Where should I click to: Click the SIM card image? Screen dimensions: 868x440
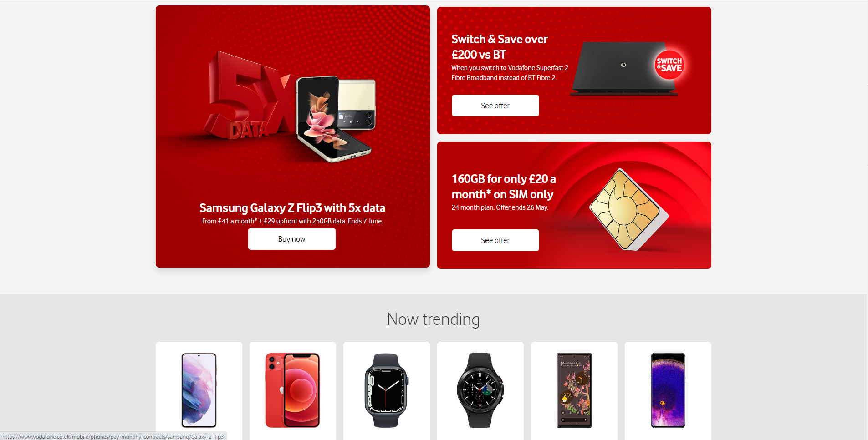pyautogui.click(x=628, y=210)
